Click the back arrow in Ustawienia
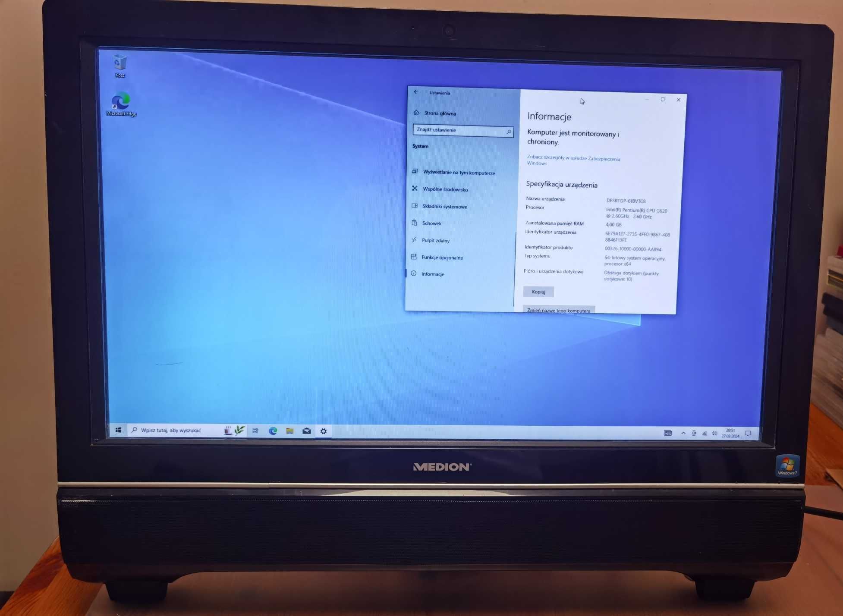843x616 pixels. (x=416, y=92)
